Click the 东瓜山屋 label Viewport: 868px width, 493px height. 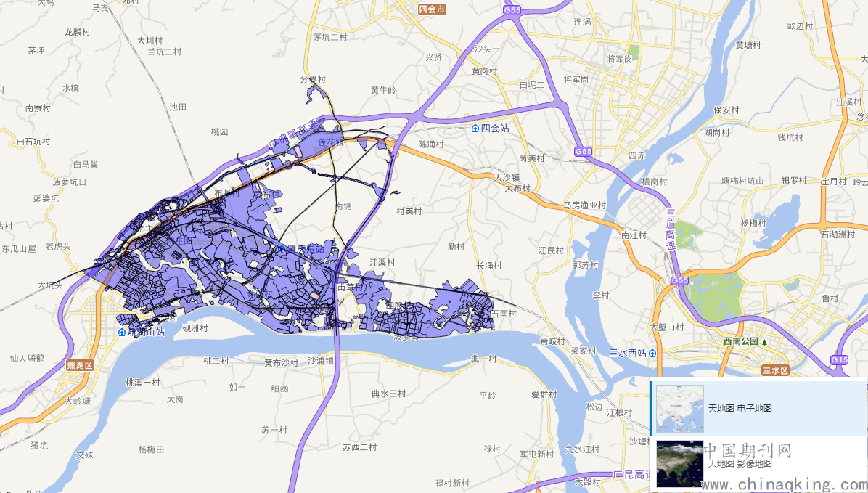pyautogui.click(x=19, y=249)
